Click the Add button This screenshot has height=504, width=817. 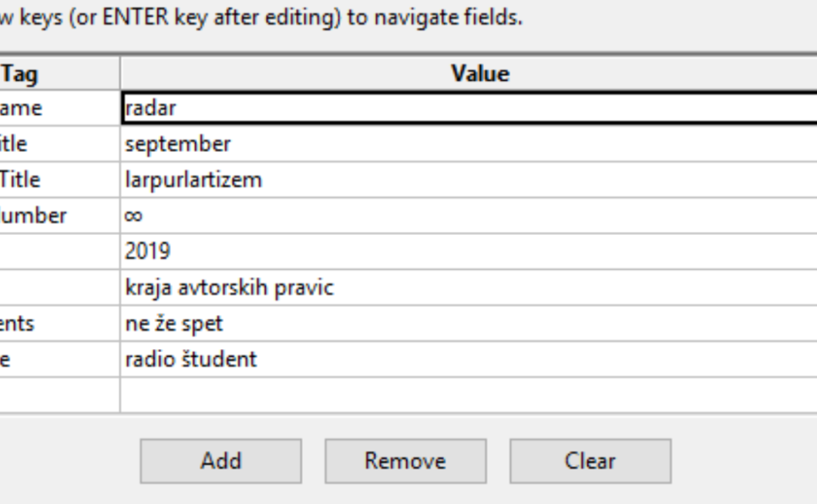pos(220,461)
